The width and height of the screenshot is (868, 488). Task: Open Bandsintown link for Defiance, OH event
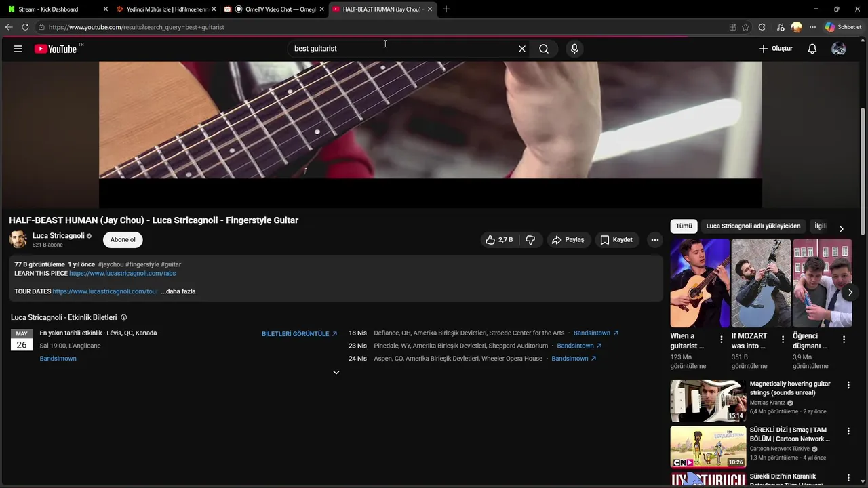tap(596, 333)
